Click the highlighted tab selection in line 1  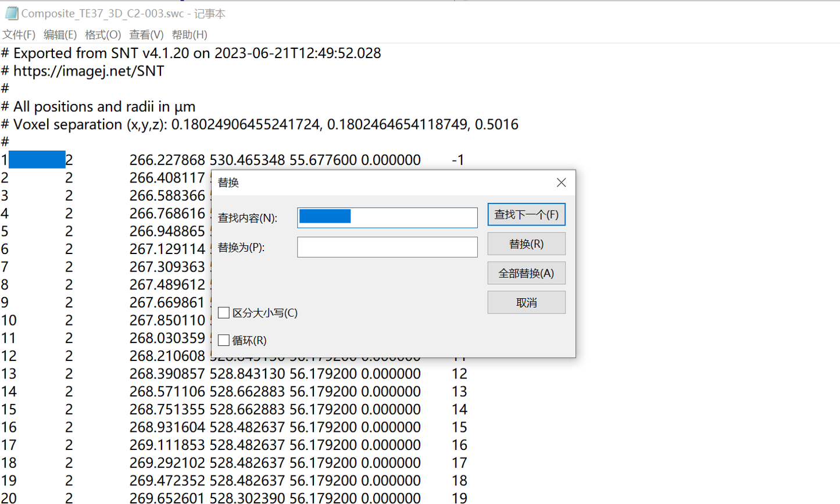pyautogui.click(x=37, y=160)
